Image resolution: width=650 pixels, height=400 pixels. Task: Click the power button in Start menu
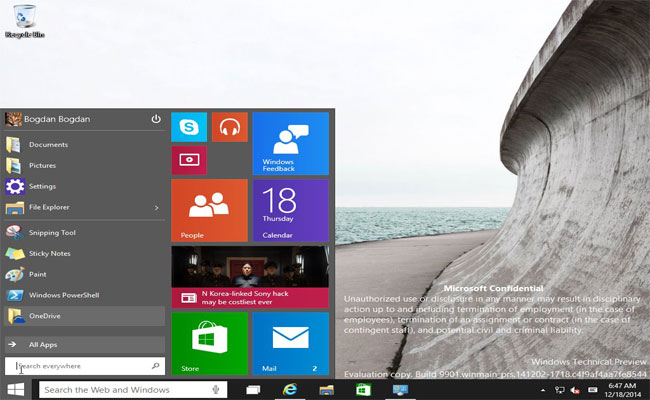(x=156, y=119)
